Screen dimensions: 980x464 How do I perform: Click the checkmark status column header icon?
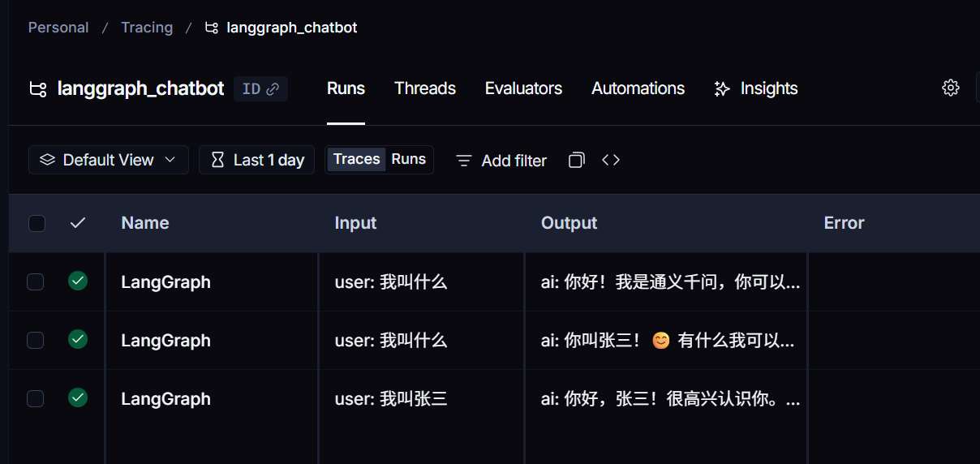tap(78, 223)
